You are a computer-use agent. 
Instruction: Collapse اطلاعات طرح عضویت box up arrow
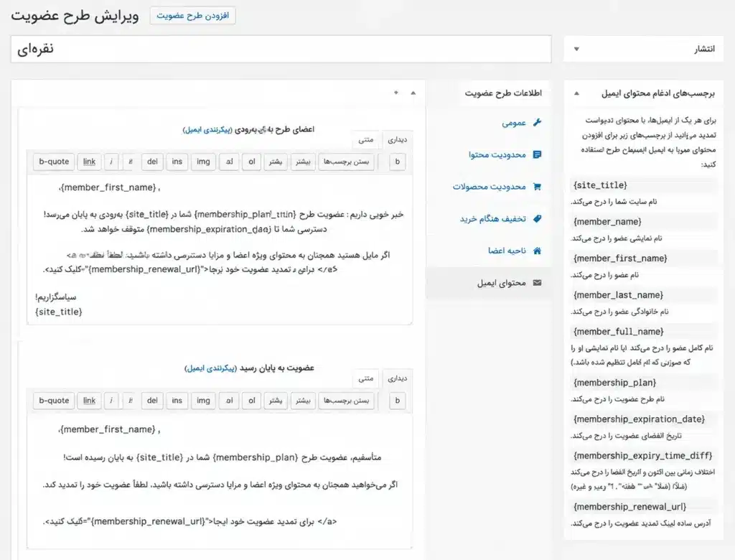click(413, 93)
